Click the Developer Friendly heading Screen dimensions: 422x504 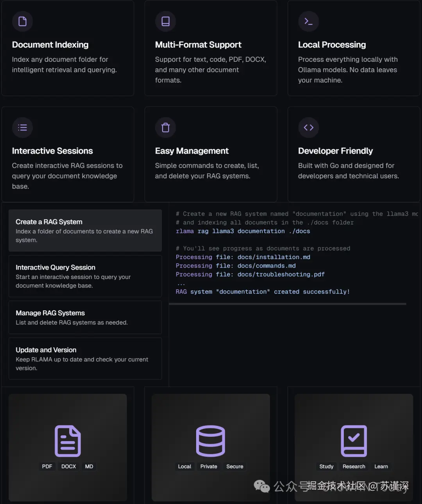tap(336, 151)
